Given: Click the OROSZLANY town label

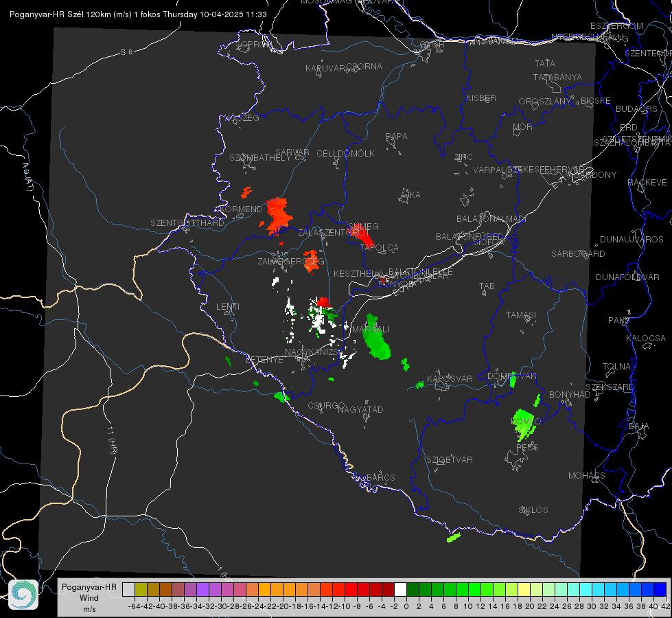Looking at the screenshot, I should pos(545,101).
